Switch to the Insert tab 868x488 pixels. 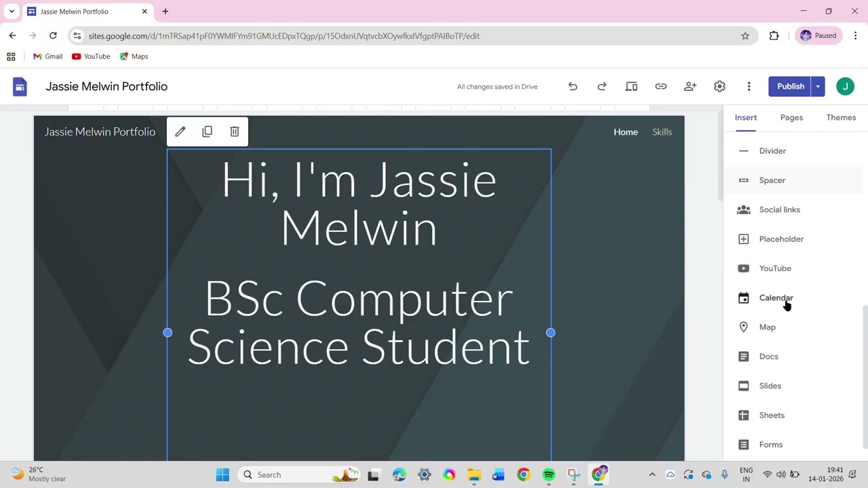point(745,117)
